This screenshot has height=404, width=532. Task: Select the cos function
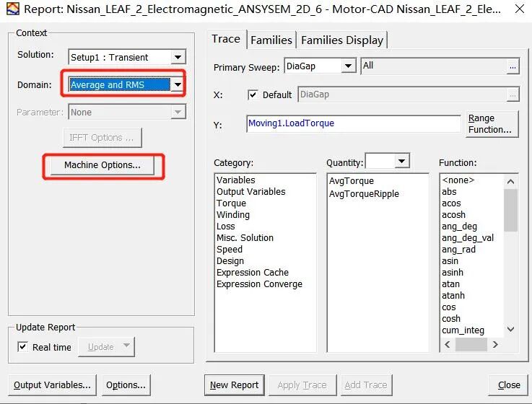tap(449, 307)
